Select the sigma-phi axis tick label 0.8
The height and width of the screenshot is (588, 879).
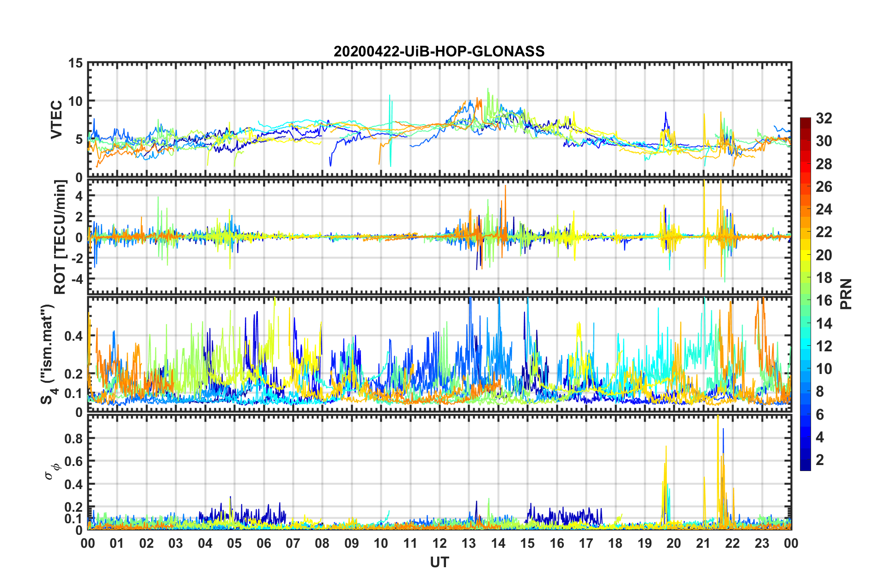click(73, 438)
